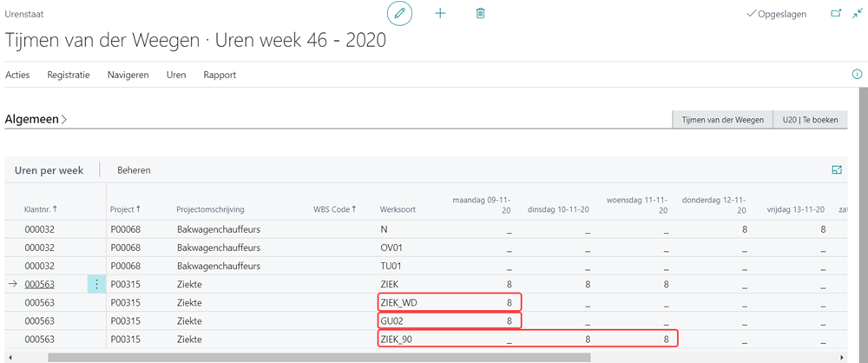Expand the Algemeen section
This screenshot has width=868, height=363.
coord(36,120)
